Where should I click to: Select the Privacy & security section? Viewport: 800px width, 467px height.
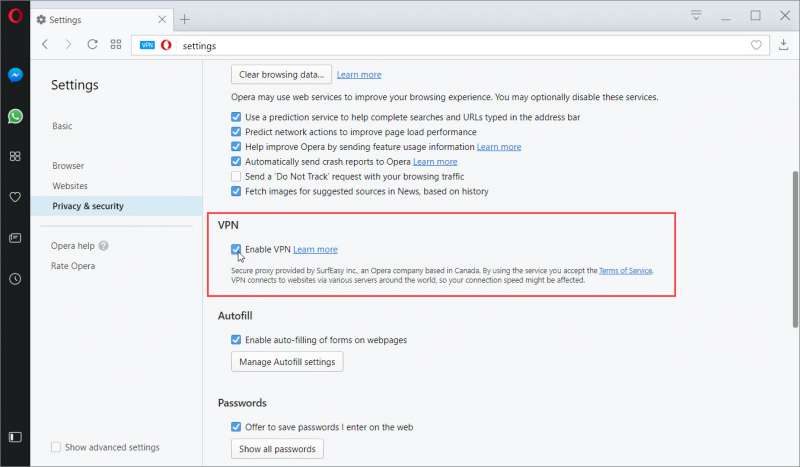(x=116, y=206)
